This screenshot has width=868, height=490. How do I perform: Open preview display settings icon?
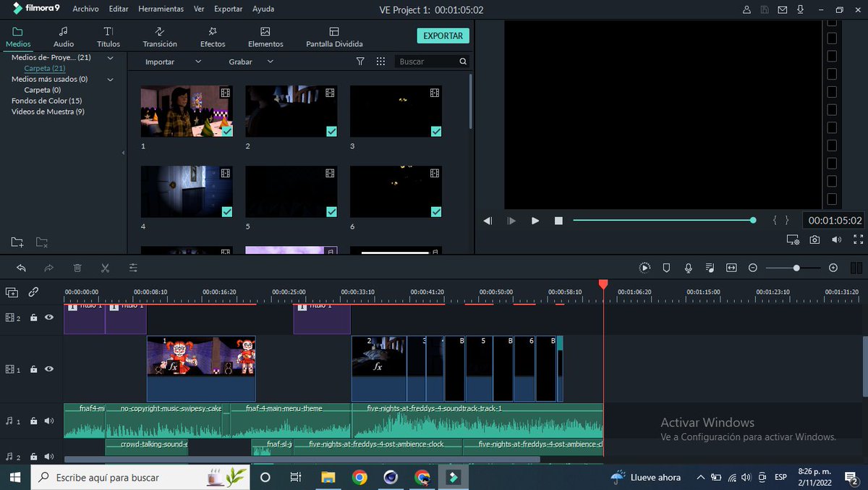793,240
